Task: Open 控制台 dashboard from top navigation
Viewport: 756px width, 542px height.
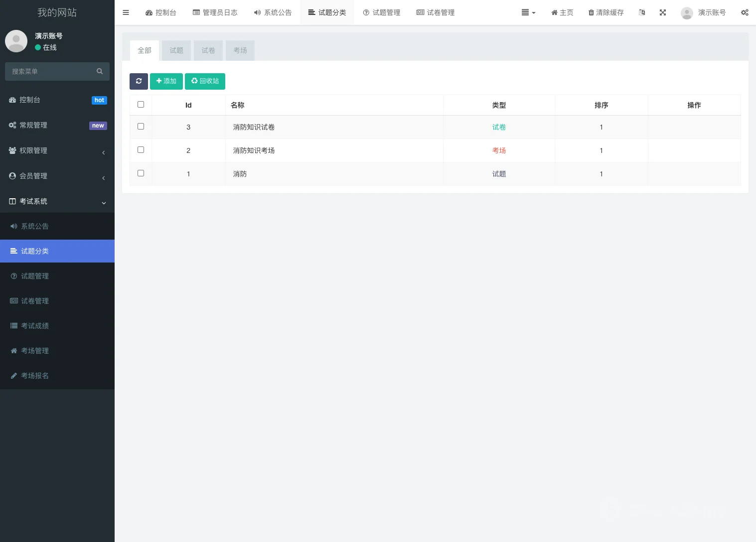Action: pyautogui.click(x=160, y=12)
